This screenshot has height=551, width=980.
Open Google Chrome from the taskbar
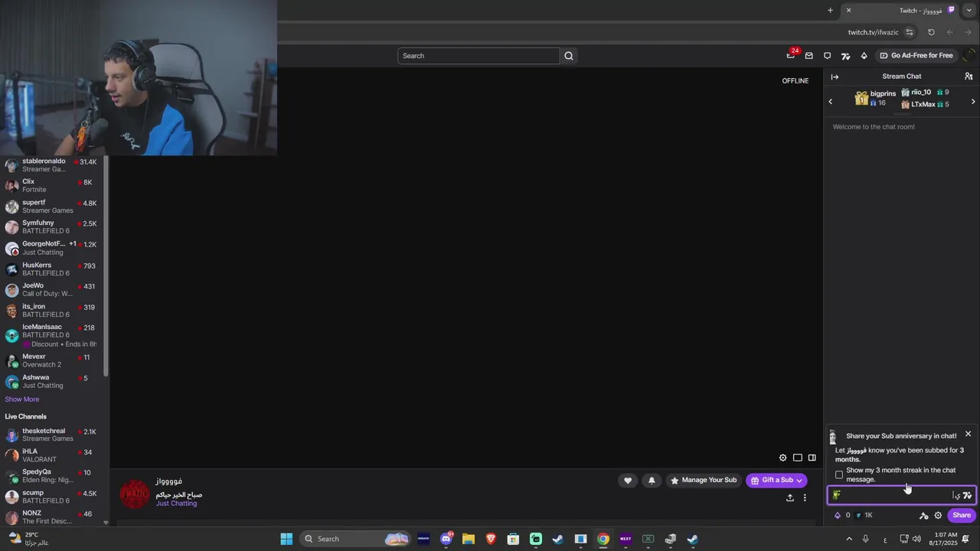[x=603, y=539]
